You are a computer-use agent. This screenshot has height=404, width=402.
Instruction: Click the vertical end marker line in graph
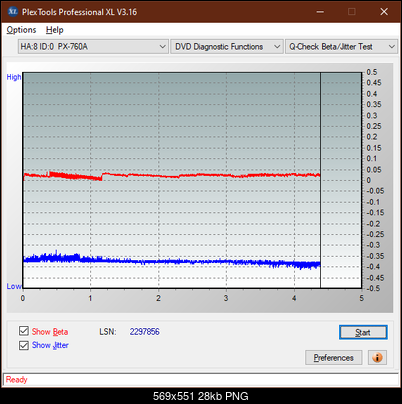(x=320, y=180)
